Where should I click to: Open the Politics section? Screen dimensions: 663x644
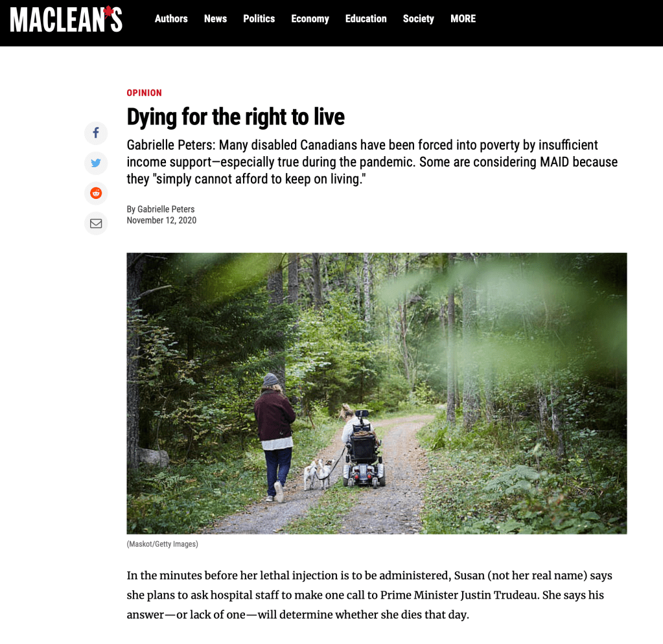(x=259, y=19)
